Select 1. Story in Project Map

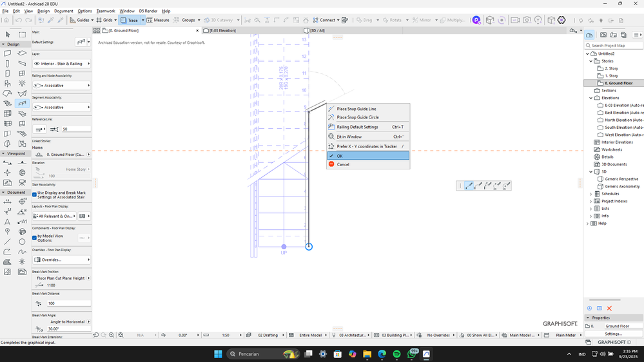pos(611,76)
